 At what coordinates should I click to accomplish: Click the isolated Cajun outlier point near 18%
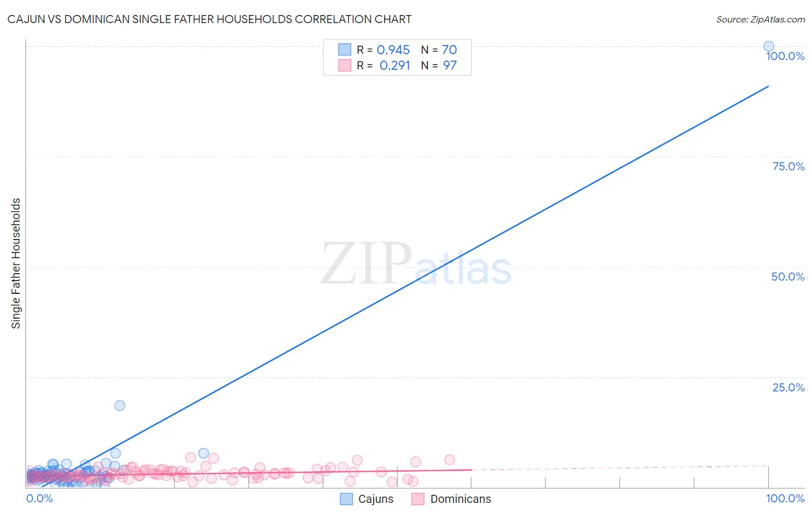120,405
